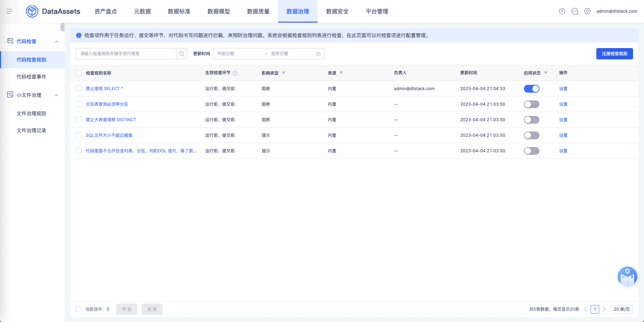Open the 分区表查询必须带分区 rule link
644x322 pixels.
pos(107,104)
